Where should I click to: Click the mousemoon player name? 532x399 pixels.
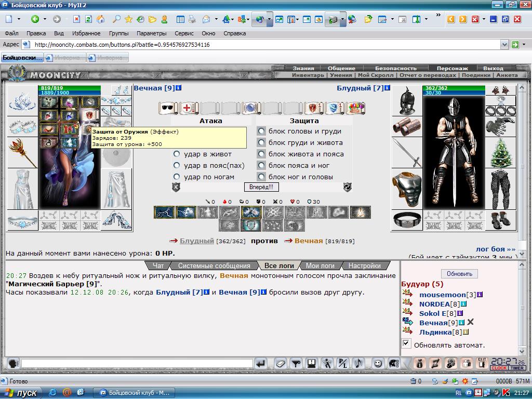pos(443,295)
